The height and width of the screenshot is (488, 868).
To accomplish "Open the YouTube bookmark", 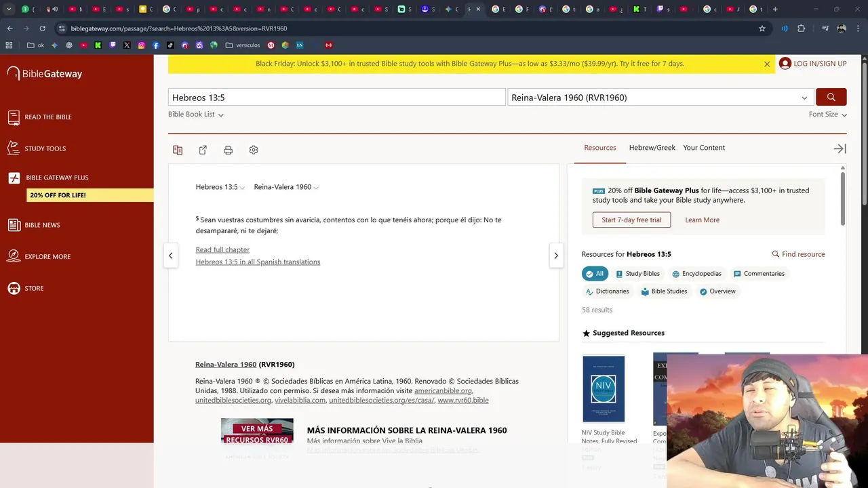I will (83, 45).
